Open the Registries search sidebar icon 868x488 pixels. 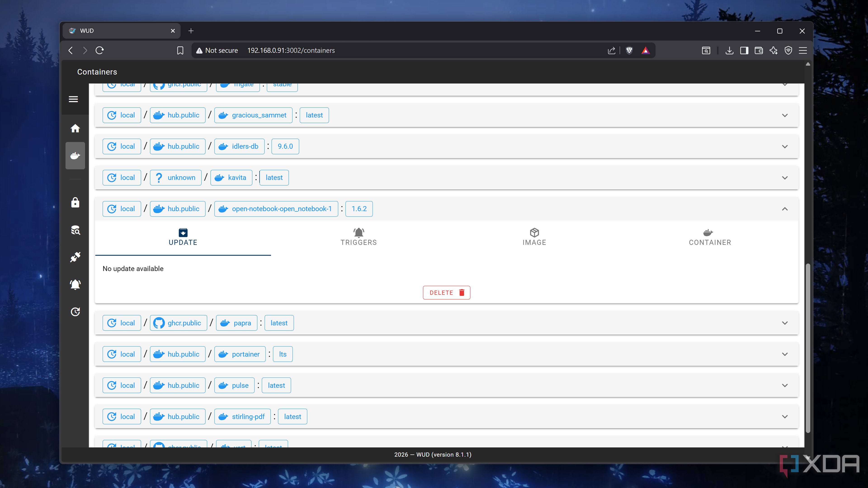click(x=75, y=230)
